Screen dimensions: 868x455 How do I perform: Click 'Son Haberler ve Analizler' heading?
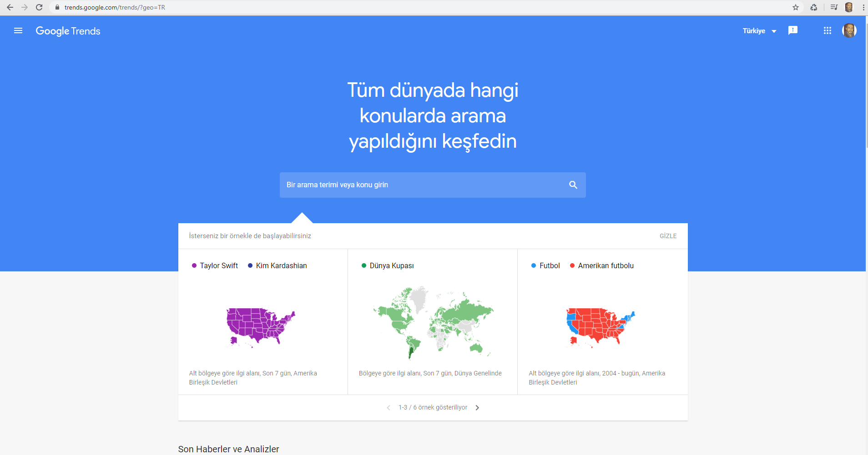point(228,449)
